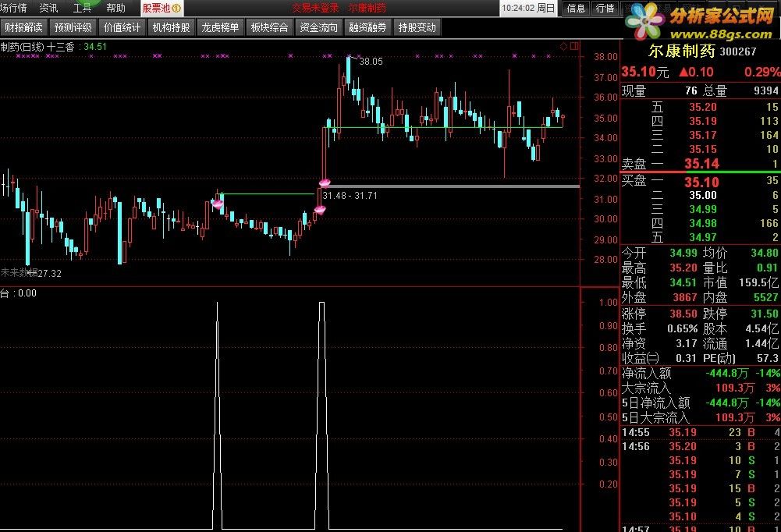This screenshot has width=781, height=532.
Task: Click buy level 五 price 34.97
Action: [x=703, y=237]
